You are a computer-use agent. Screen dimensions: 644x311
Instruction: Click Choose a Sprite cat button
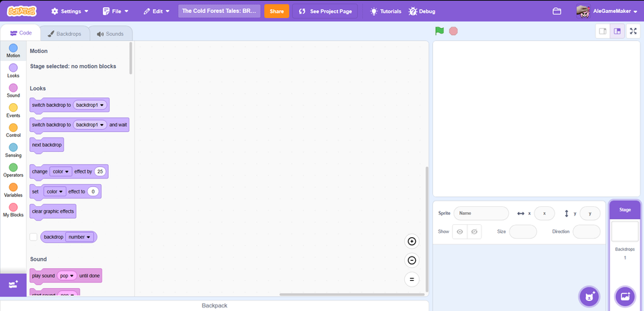coord(590,296)
